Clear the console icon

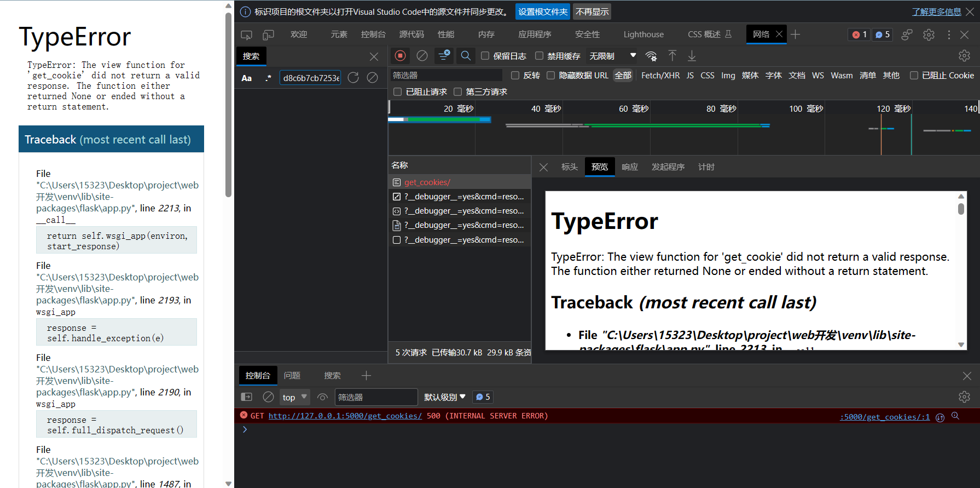pos(268,397)
